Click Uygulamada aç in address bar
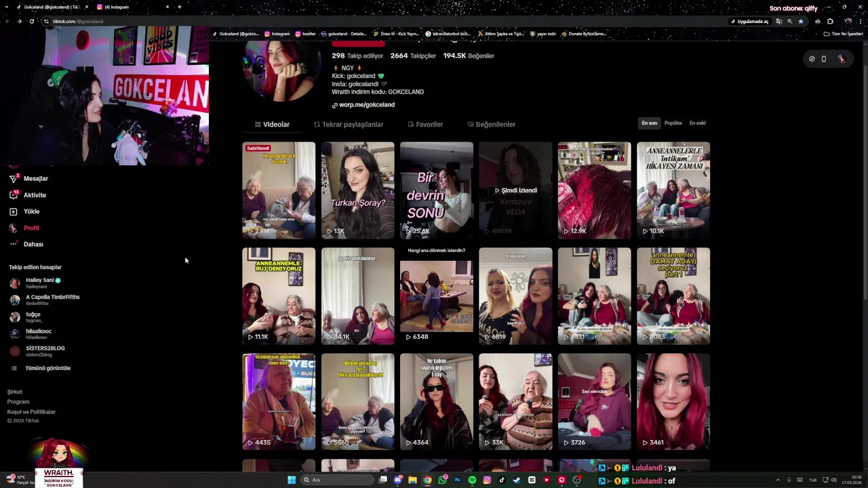Screen dimensions: 868x488 click(x=749, y=21)
